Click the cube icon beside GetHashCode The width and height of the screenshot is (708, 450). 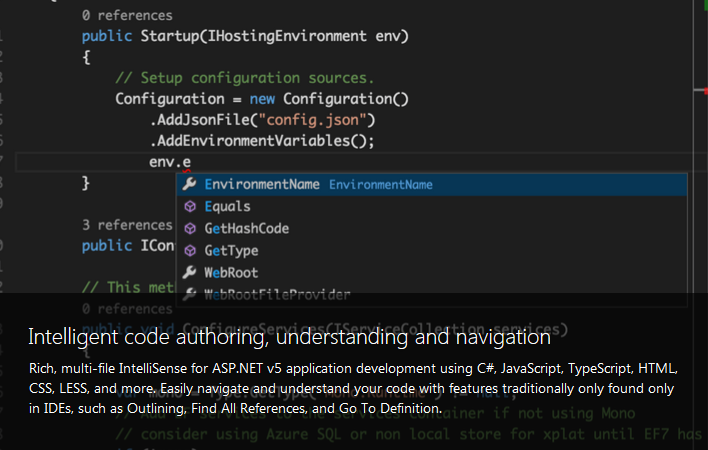[190, 229]
